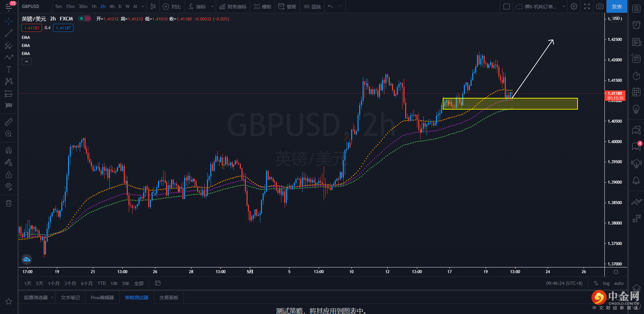Switch to the 文本笔记 tab
The width and height of the screenshot is (644, 314).
(70, 298)
